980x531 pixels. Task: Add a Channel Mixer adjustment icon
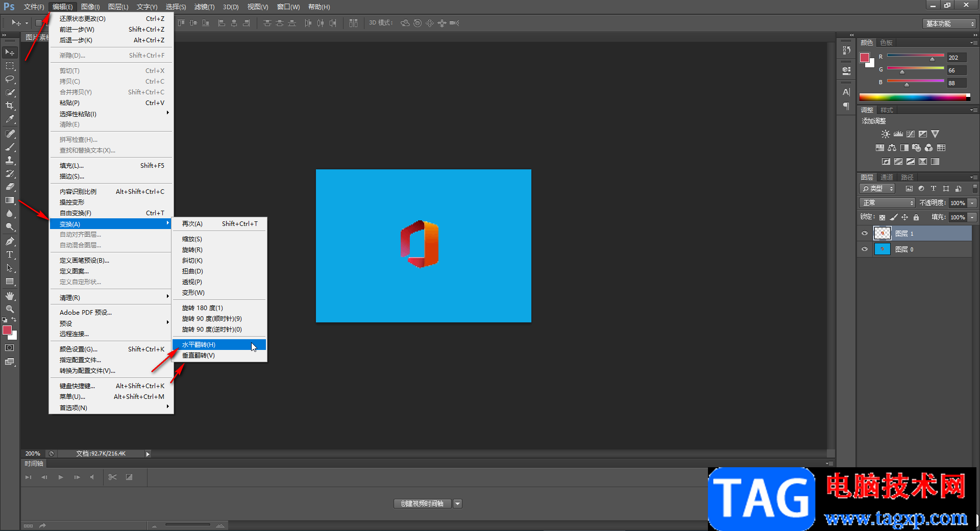[928, 148]
